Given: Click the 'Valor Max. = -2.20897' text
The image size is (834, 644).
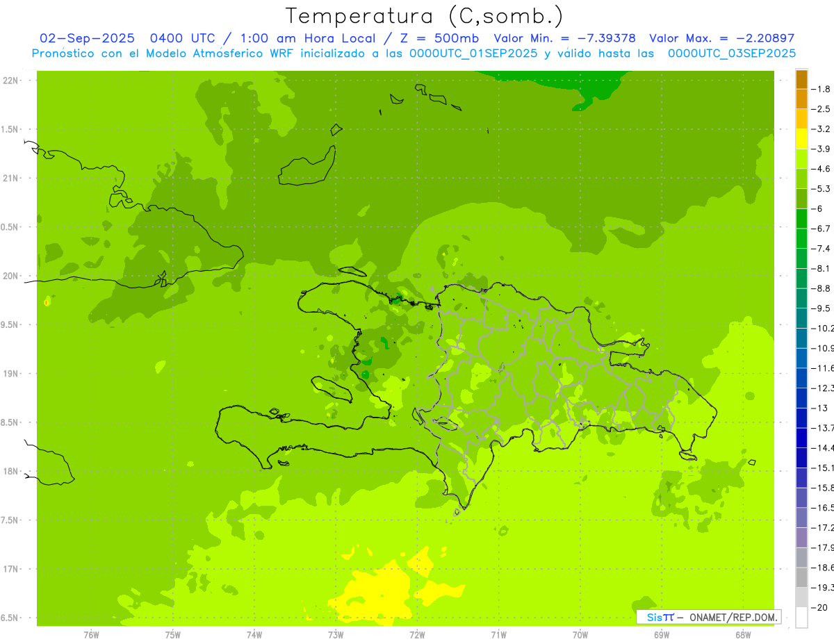Looking at the screenshot, I should click(721, 38).
